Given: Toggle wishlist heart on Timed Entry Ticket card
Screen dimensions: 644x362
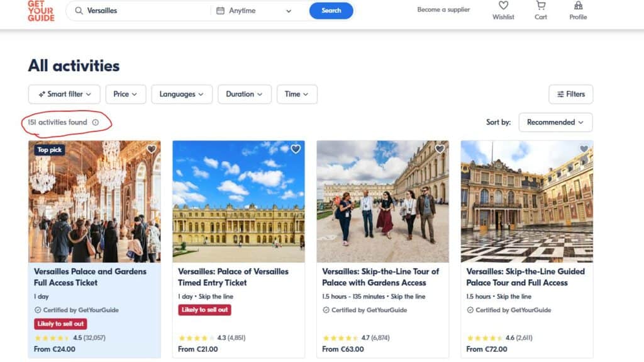Looking at the screenshot, I should pos(296,149).
